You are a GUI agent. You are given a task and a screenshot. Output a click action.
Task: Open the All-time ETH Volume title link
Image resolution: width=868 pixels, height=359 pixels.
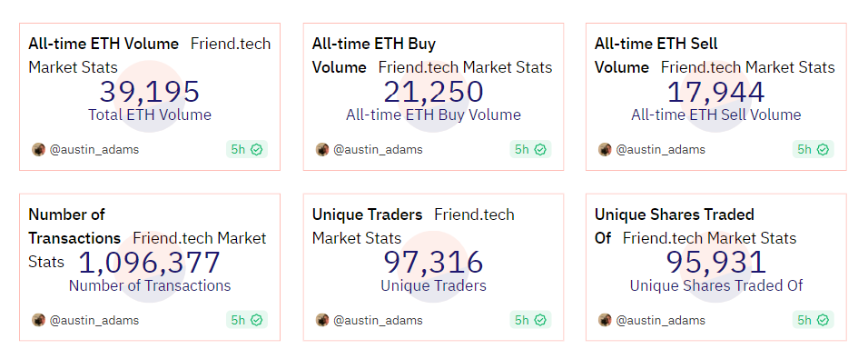tap(104, 44)
